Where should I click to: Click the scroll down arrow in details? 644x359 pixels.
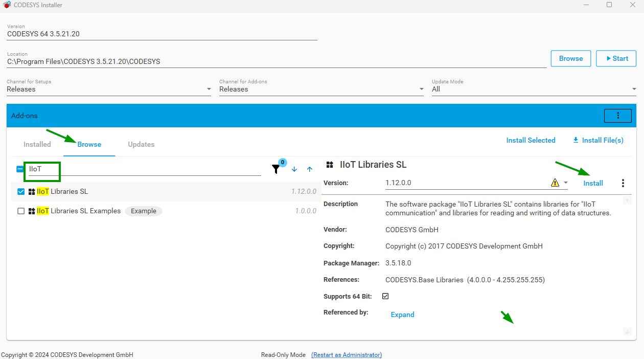point(627,331)
